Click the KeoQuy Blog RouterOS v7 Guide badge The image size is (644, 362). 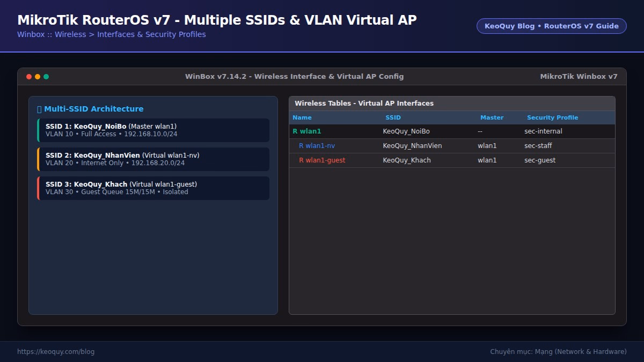(x=552, y=26)
